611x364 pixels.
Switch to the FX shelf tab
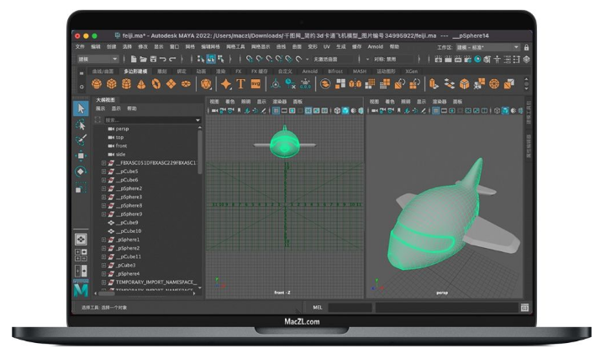click(x=239, y=71)
